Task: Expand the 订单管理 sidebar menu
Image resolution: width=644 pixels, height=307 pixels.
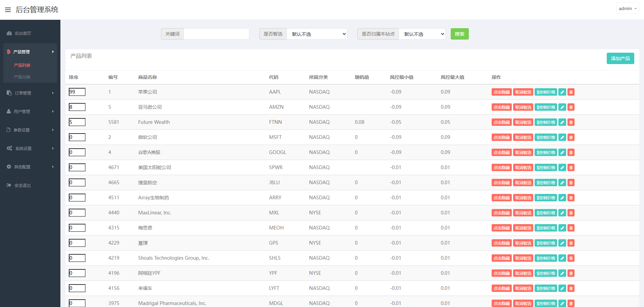Action: point(30,93)
